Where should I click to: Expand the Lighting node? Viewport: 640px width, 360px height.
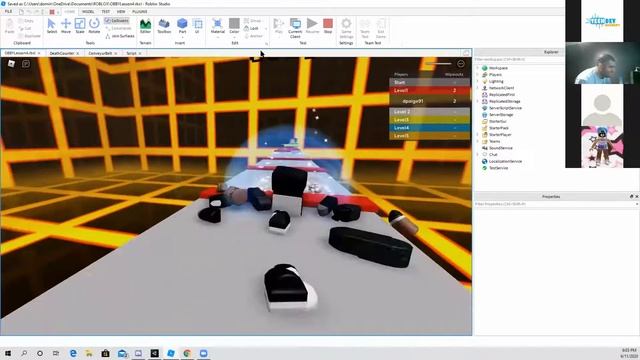tap(478, 81)
